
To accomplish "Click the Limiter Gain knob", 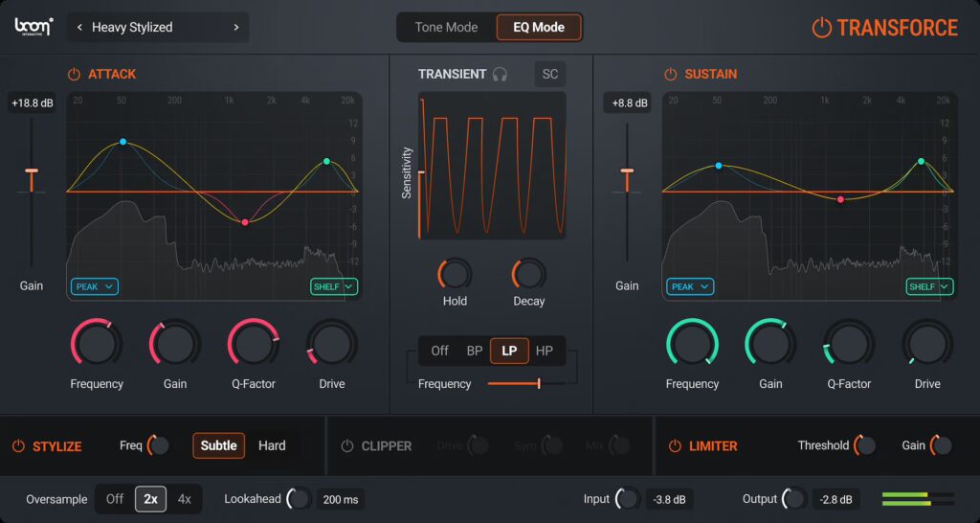I will [942, 445].
